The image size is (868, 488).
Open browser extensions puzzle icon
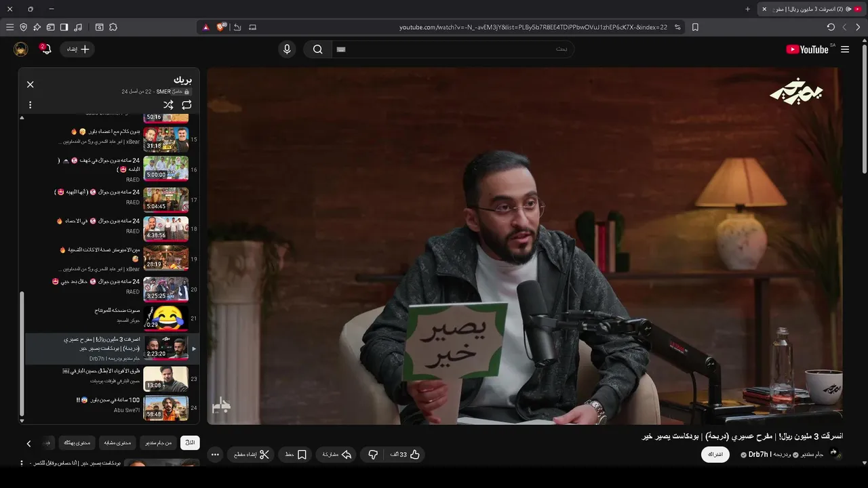click(113, 27)
